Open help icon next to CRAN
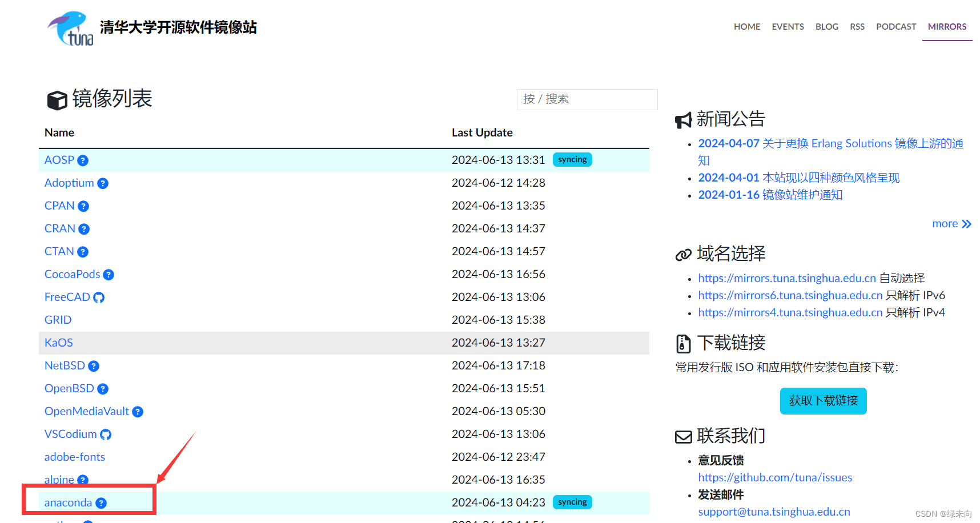This screenshot has width=980, height=523. coord(84,229)
